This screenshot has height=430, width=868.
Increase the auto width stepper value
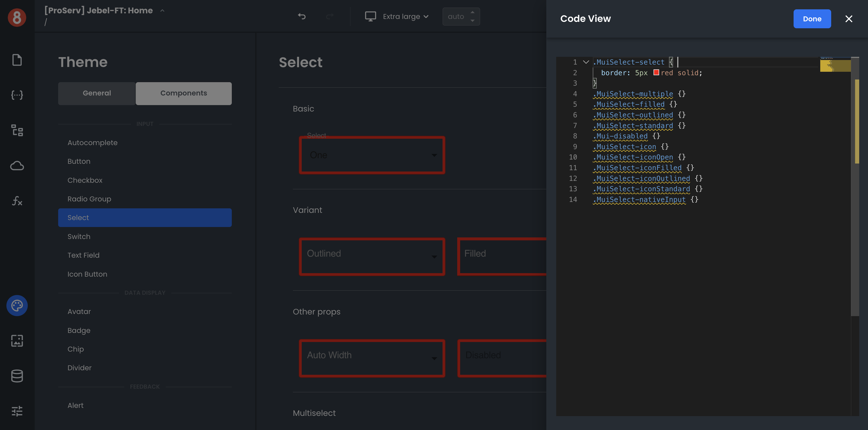(x=472, y=12)
